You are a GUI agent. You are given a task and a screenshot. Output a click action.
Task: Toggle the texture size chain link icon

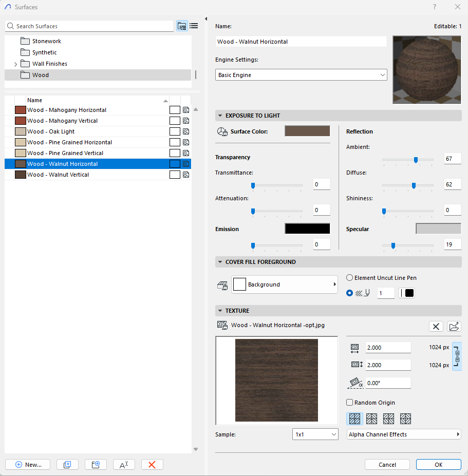point(457,356)
